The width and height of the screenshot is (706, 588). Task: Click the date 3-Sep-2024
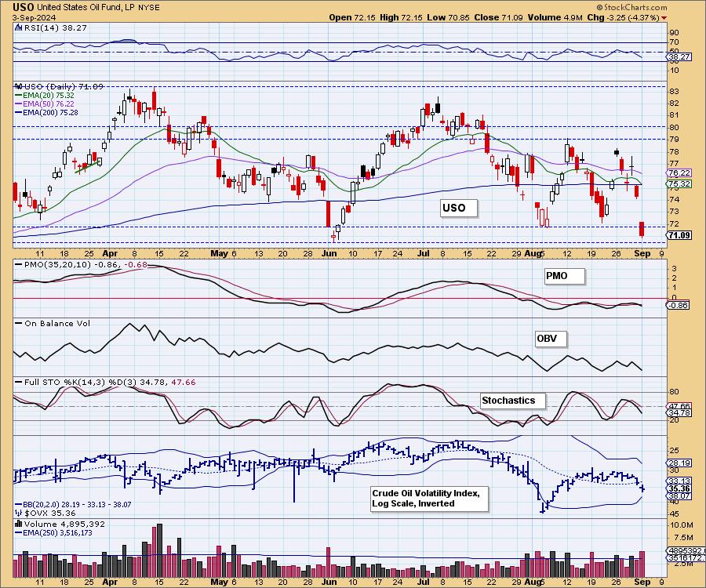coord(35,17)
